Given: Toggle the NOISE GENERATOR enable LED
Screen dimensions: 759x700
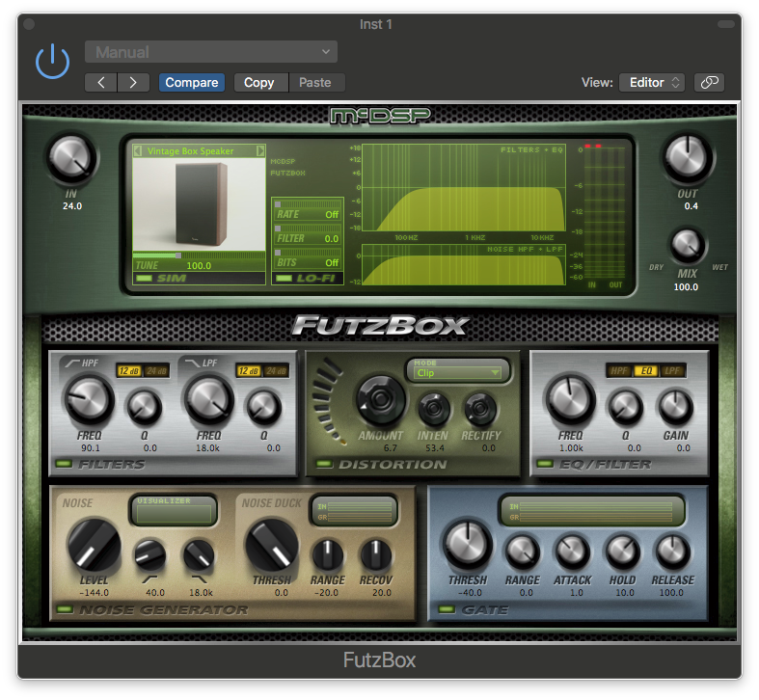Looking at the screenshot, I should click(x=65, y=609).
